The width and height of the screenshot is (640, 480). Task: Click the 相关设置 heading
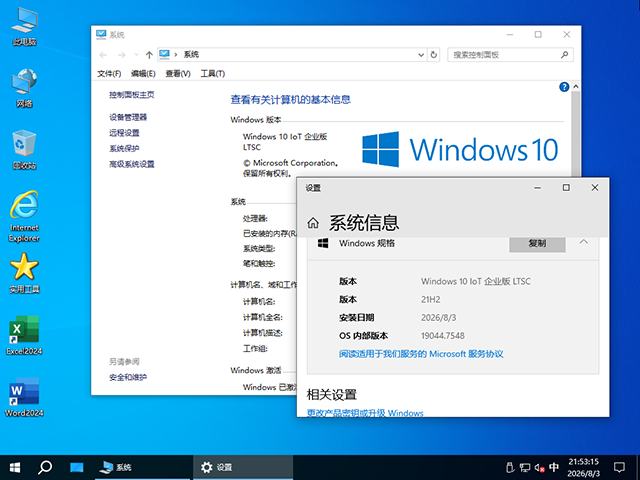pyautogui.click(x=331, y=395)
